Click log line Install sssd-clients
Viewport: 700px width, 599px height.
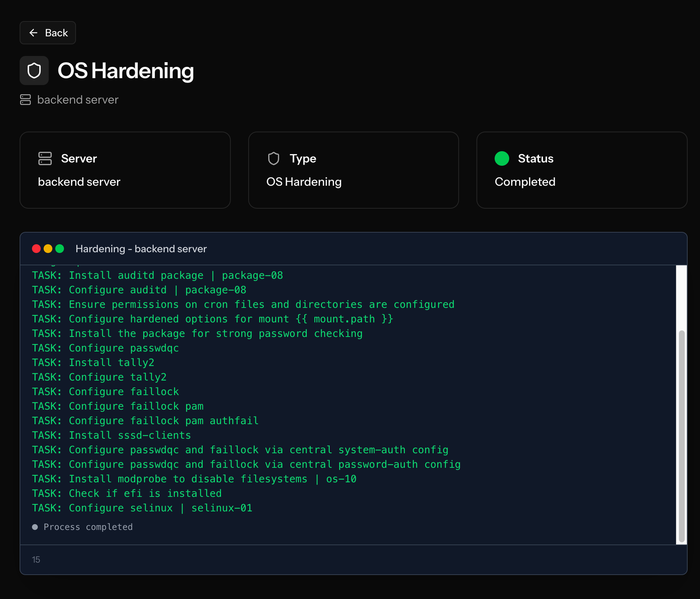(112, 435)
